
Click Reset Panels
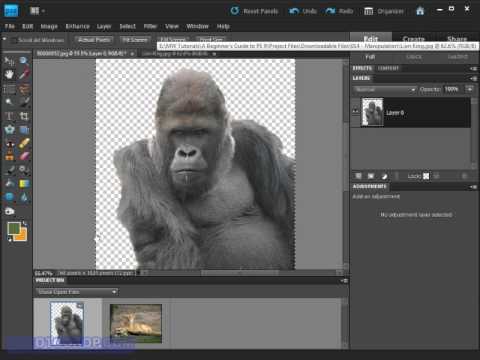click(255, 11)
